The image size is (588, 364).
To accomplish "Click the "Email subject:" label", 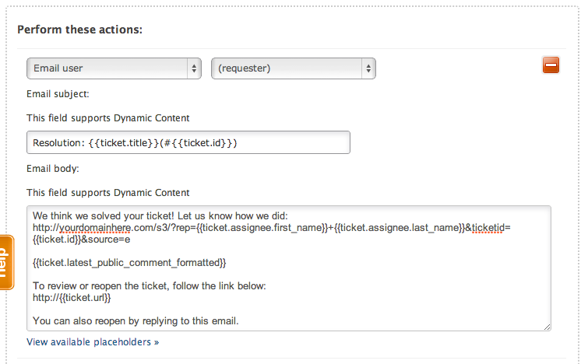I will 58,94.
